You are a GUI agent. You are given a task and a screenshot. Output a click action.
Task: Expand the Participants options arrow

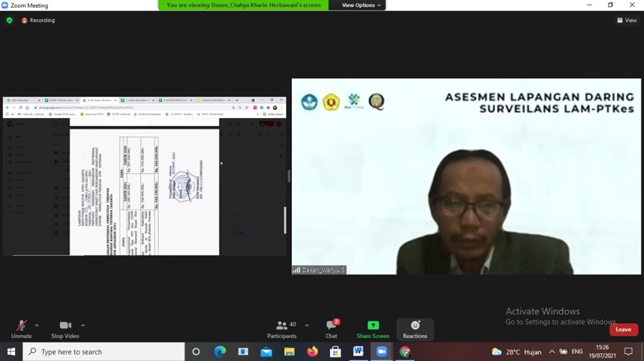click(x=307, y=326)
